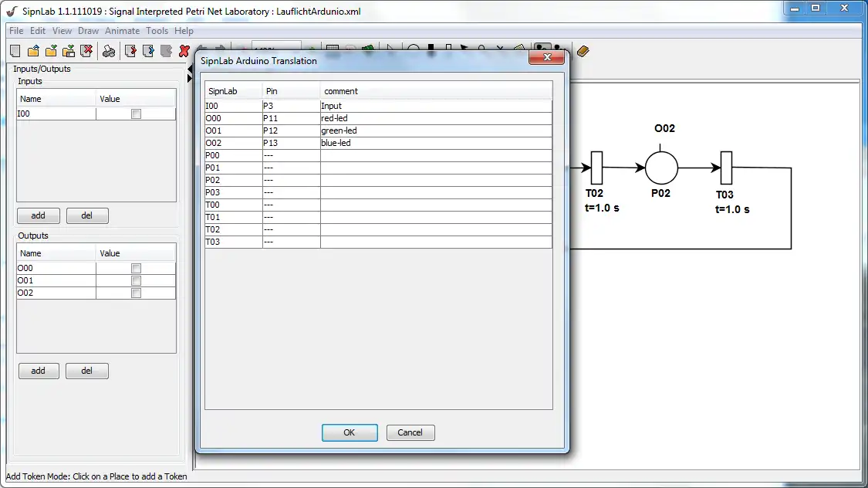This screenshot has height=488, width=868.
Task: Select the I00 row in Inputs list
Action: [96, 114]
